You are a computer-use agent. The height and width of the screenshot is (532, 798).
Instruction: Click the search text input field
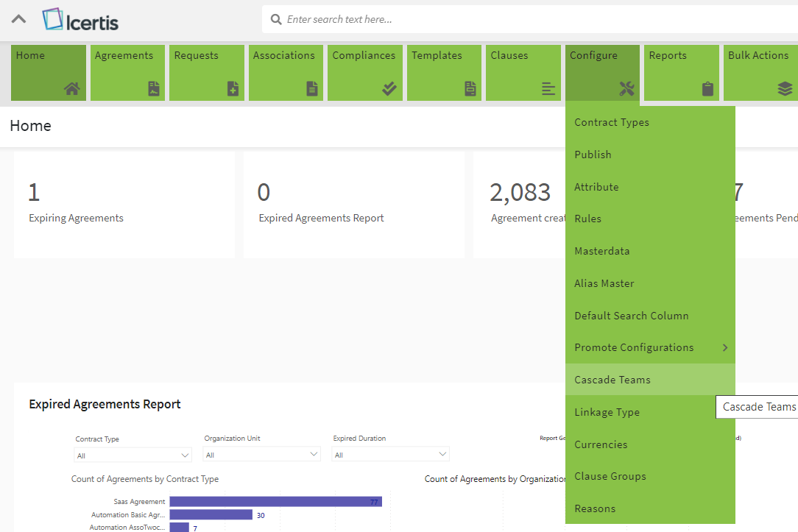click(x=530, y=19)
